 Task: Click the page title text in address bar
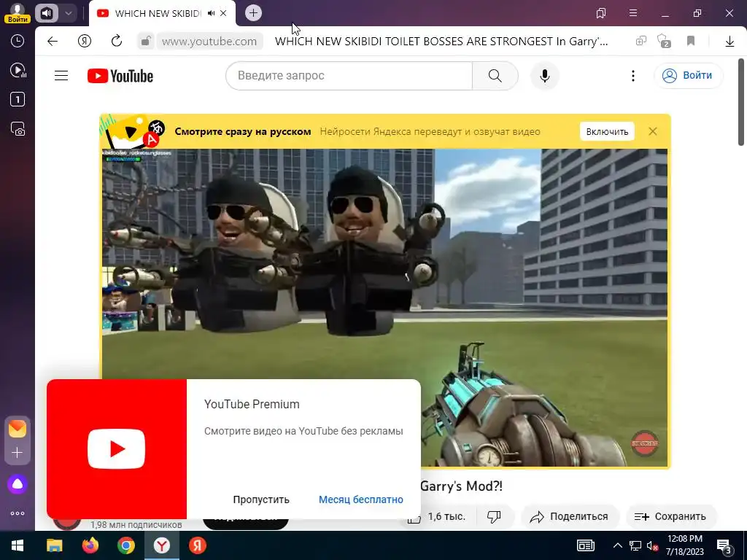click(441, 42)
